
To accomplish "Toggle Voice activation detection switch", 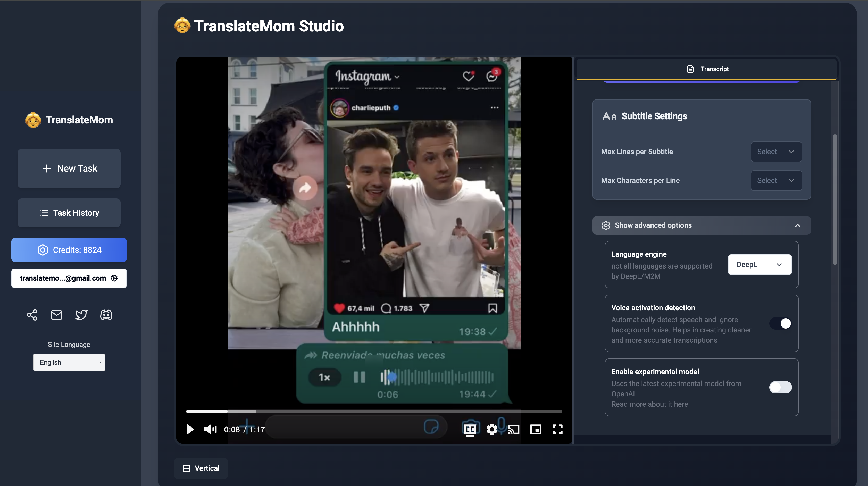I will coord(780,323).
